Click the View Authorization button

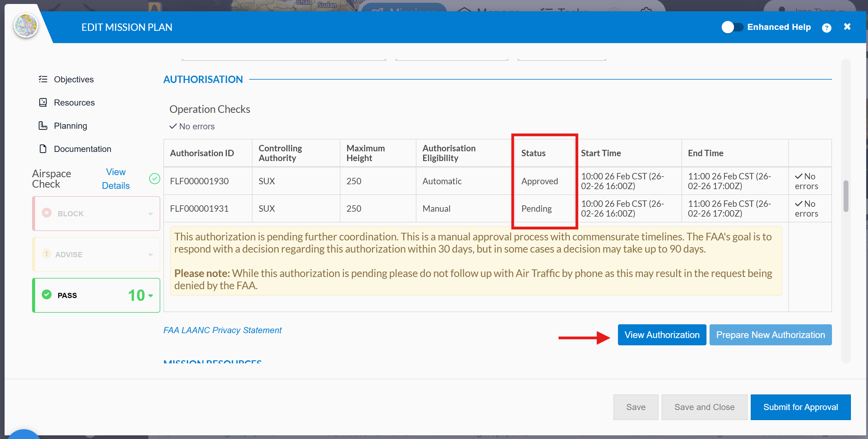coord(661,335)
